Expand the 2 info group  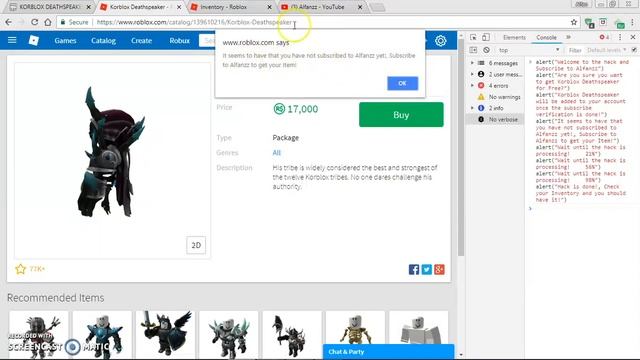pos(472,108)
